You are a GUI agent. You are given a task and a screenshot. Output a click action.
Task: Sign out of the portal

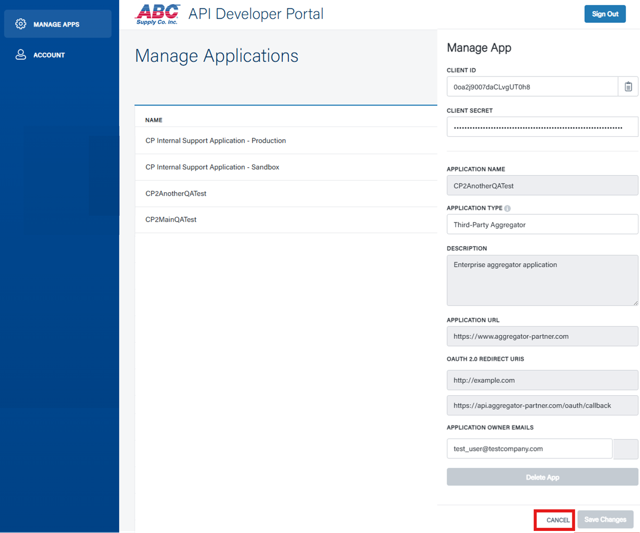tap(604, 14)
